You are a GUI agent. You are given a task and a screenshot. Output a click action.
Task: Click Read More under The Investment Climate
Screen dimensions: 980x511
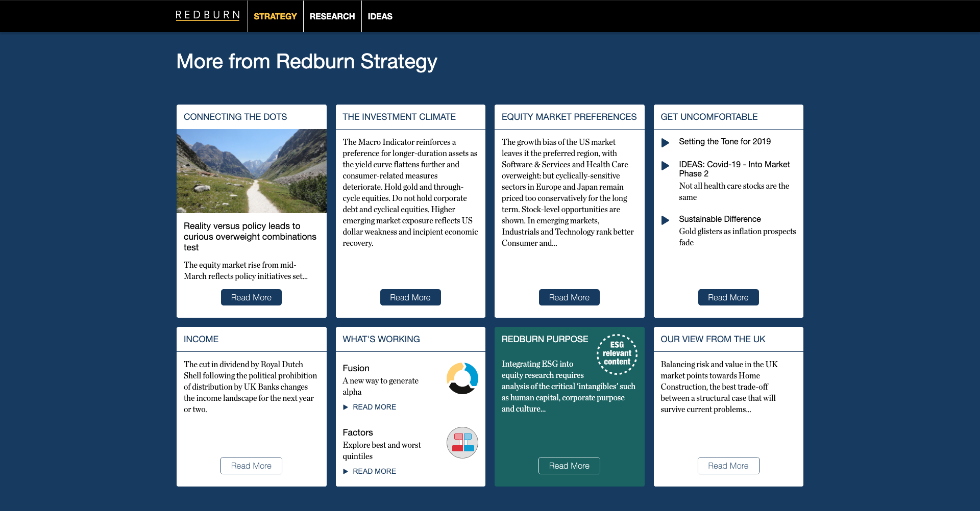click(410, 297)
